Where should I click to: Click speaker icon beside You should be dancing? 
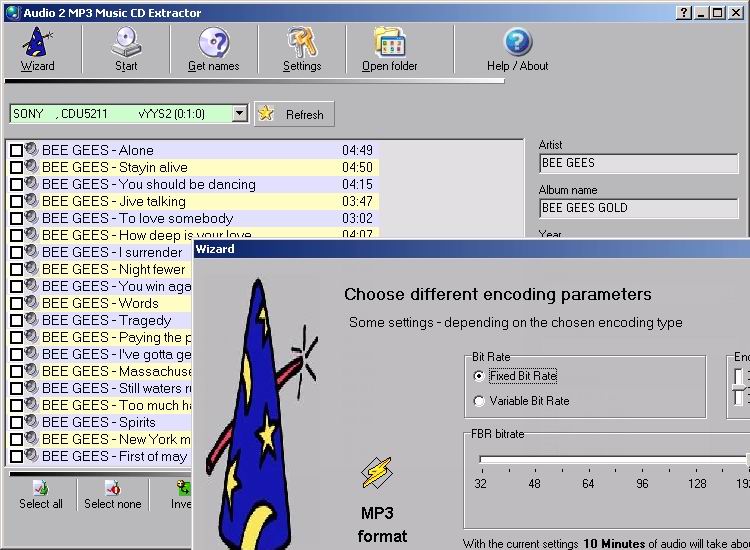click(x=31, y=183)
